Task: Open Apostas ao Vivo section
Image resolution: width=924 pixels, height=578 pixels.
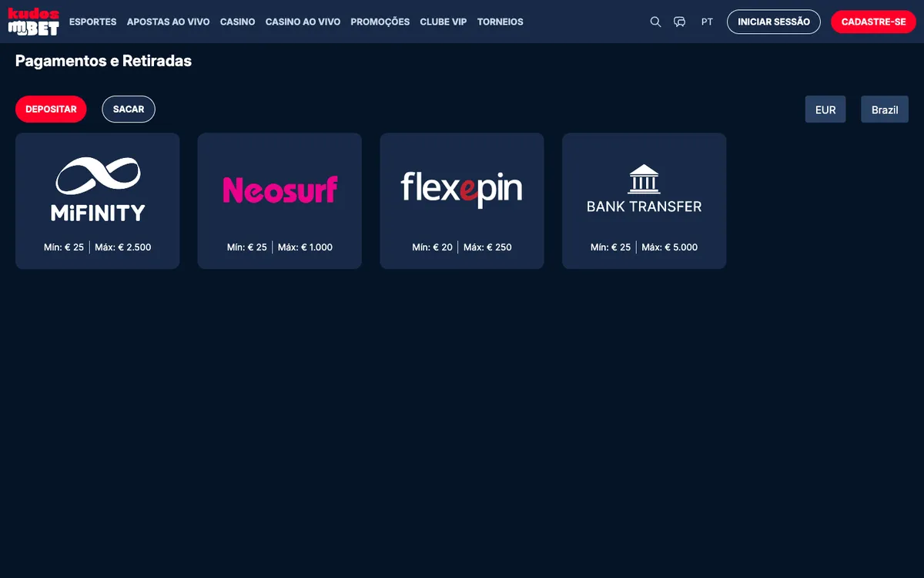Action: [168, 22]
